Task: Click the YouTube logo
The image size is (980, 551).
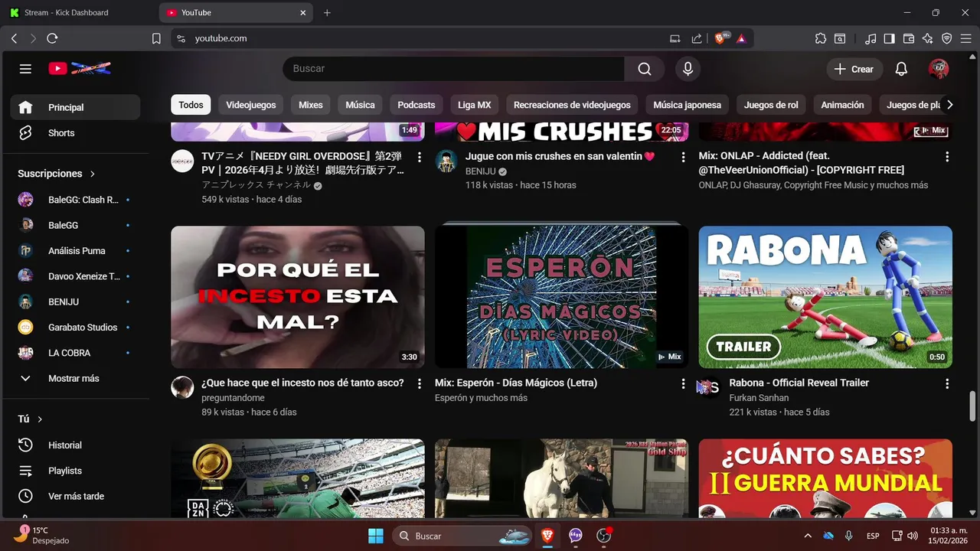Action: pyautogui.click(x=80, y=69)
